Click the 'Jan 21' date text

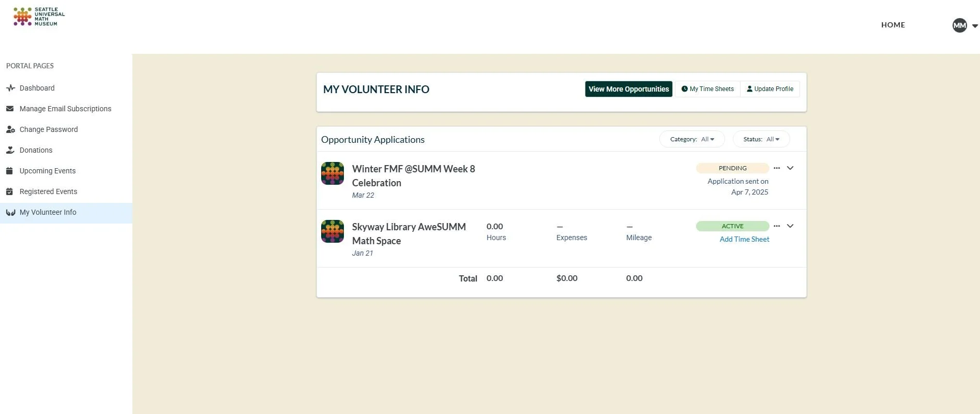point(363,253)
